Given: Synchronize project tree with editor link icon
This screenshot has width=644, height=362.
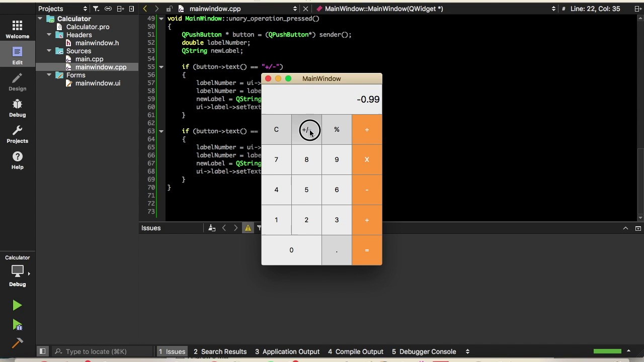Looking at the screenshot, I should point(108,9).
